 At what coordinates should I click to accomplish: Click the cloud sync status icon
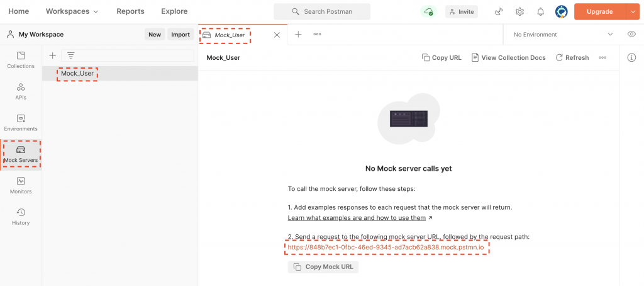tap(428, 11)
